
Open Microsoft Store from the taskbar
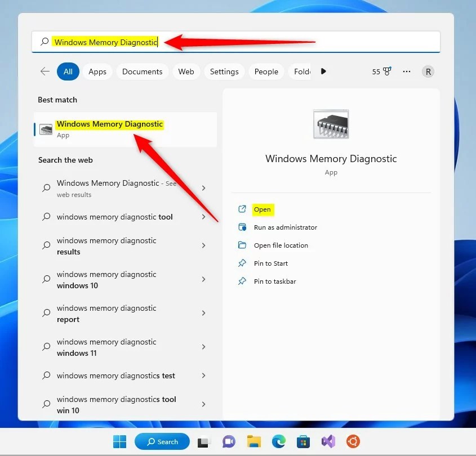pyautogui.click(x=303, y=441)
